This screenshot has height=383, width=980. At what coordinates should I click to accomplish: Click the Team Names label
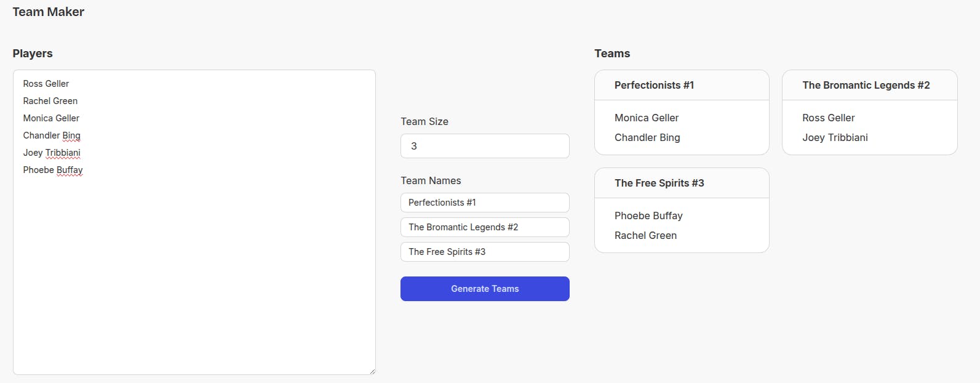coord(431,180)
